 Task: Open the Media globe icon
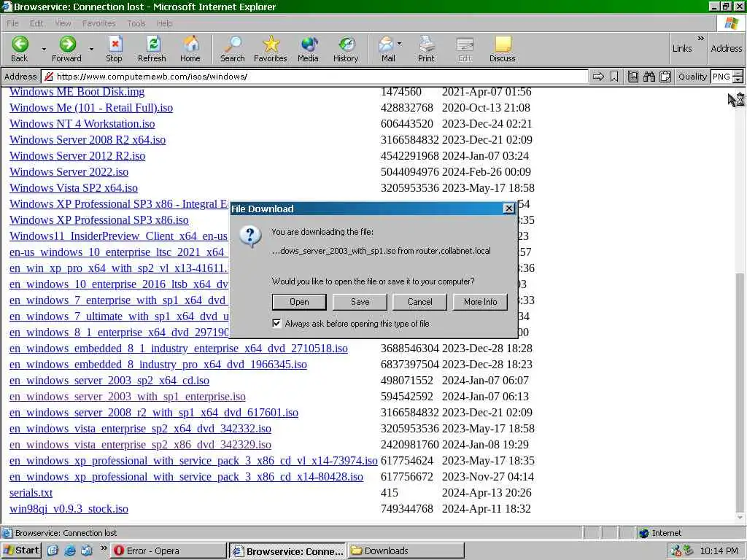tap(309, 44)
